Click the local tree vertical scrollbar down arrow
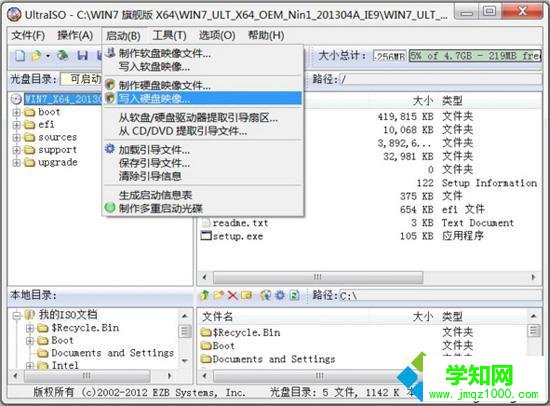The width and height of the screenshot is (550, 406). 185,361
